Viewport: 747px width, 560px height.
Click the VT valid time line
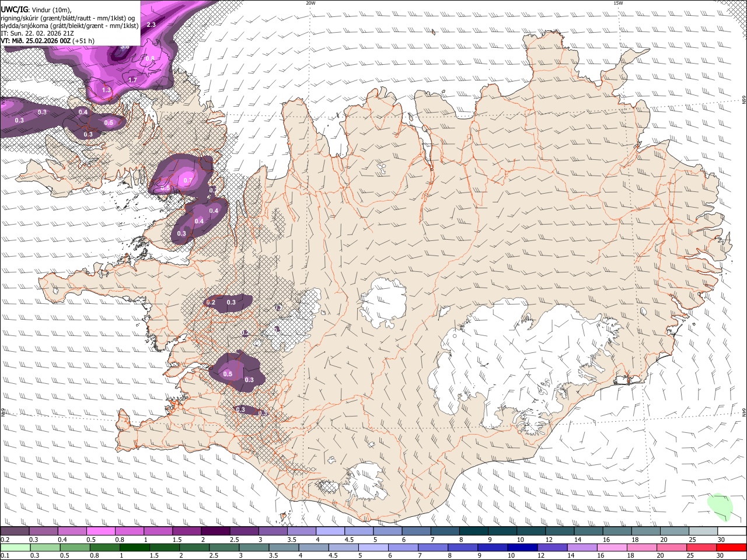[x=48, y=41]
